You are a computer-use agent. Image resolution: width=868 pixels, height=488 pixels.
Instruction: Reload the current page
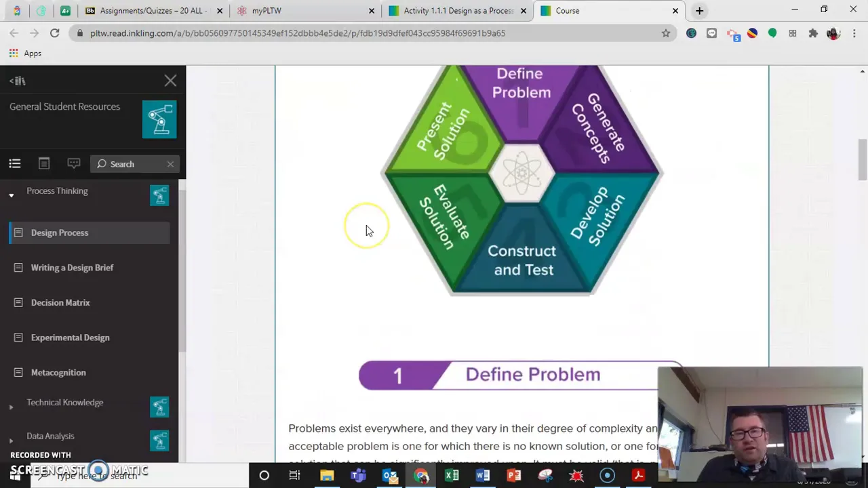click(55, 33)
